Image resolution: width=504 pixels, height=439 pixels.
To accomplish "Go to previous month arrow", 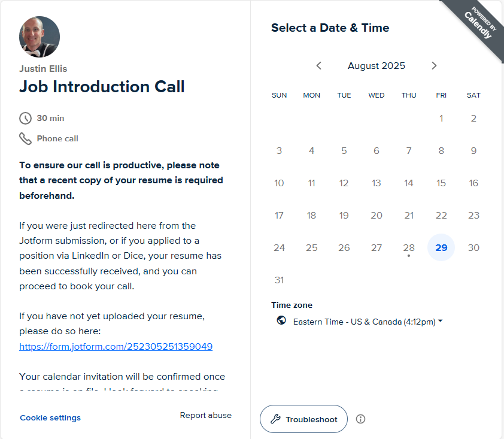I will tap(319, 66).
